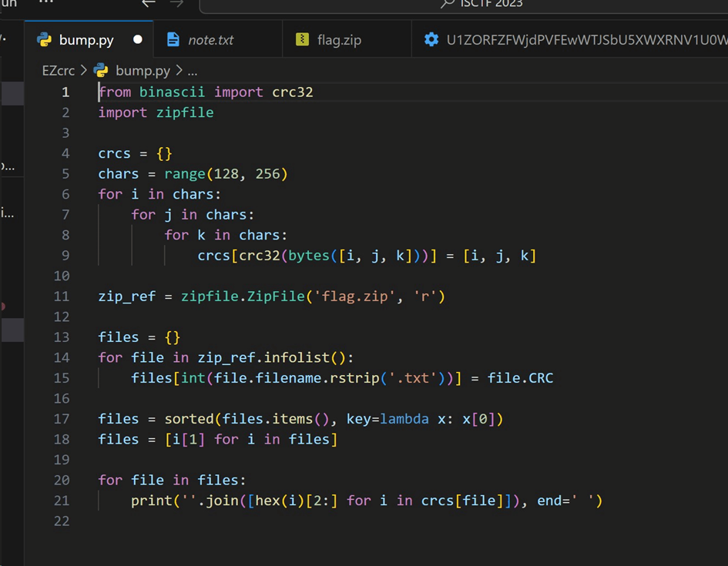Click the ISCTF 2023 command search box
The image size is (728, 566).
click(464, 5)
